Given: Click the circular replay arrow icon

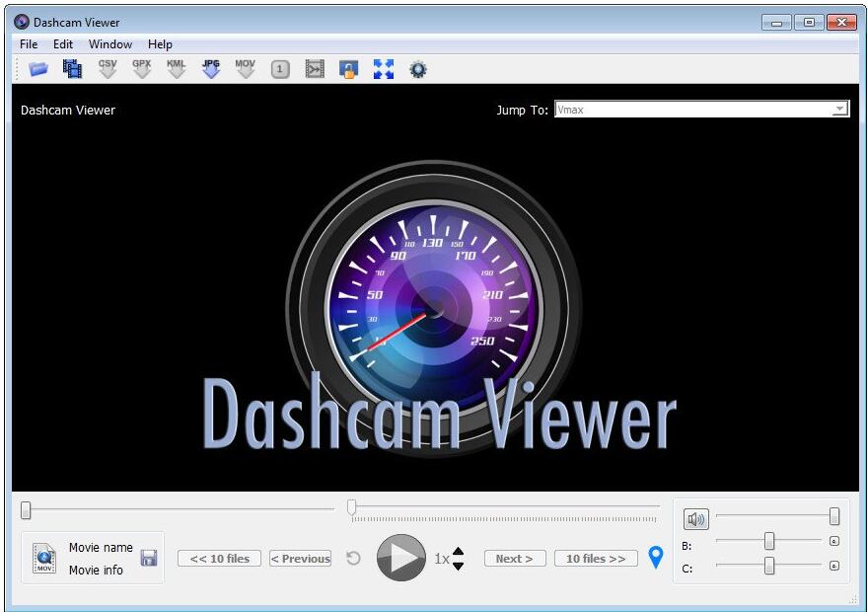Looking at the screenshot, I should [353, 558].
